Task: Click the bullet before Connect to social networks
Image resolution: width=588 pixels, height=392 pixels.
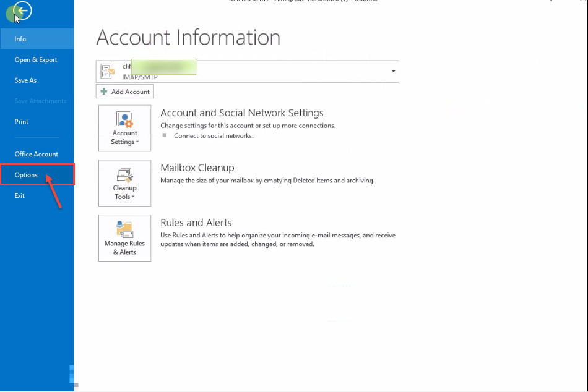Action: coord(164,135)
